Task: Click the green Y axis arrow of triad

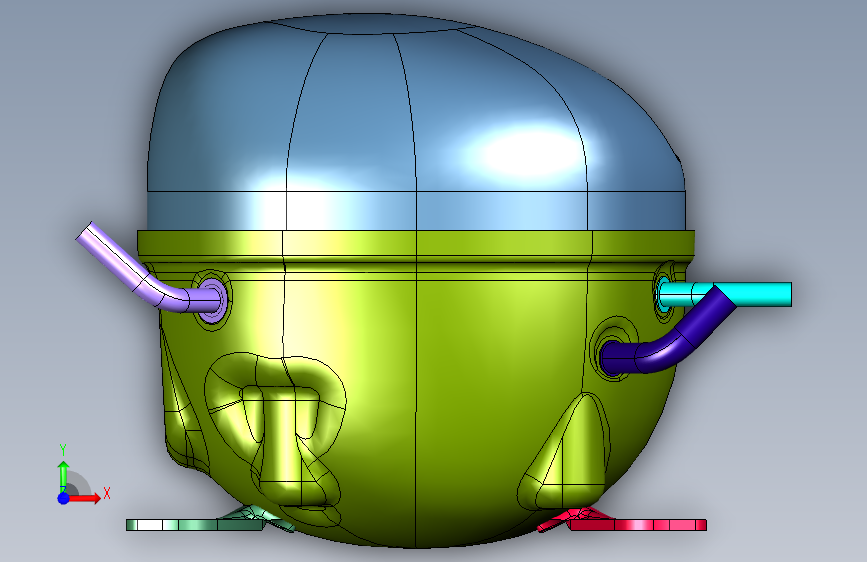Action: [63, 476]
